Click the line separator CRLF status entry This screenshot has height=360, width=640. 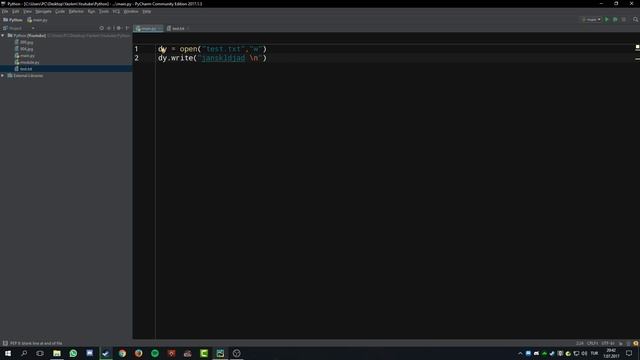tap(592, 343)
